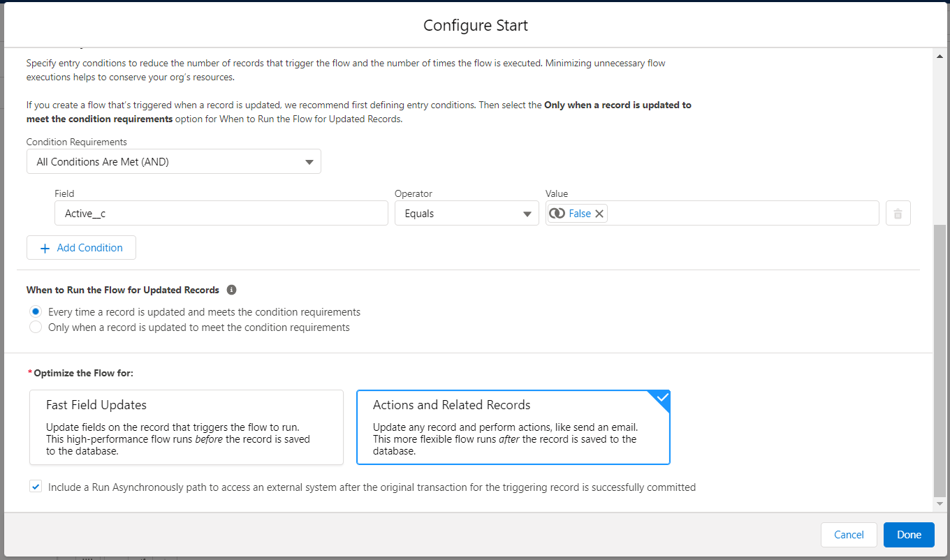950x560 pixels.
Task: Click the plus icon next to Add Condition
Action: 45,248
